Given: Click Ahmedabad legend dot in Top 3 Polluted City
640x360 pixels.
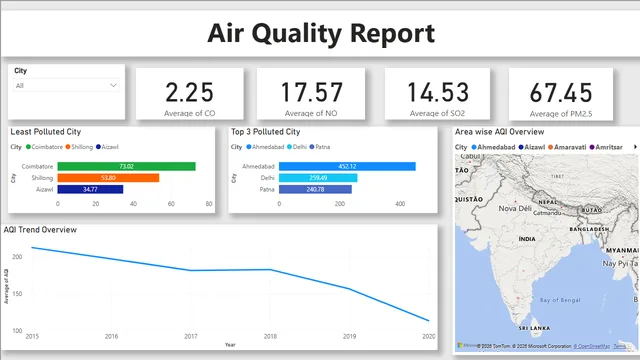Looking at the screenshot, I should click(x=249, y=147).
